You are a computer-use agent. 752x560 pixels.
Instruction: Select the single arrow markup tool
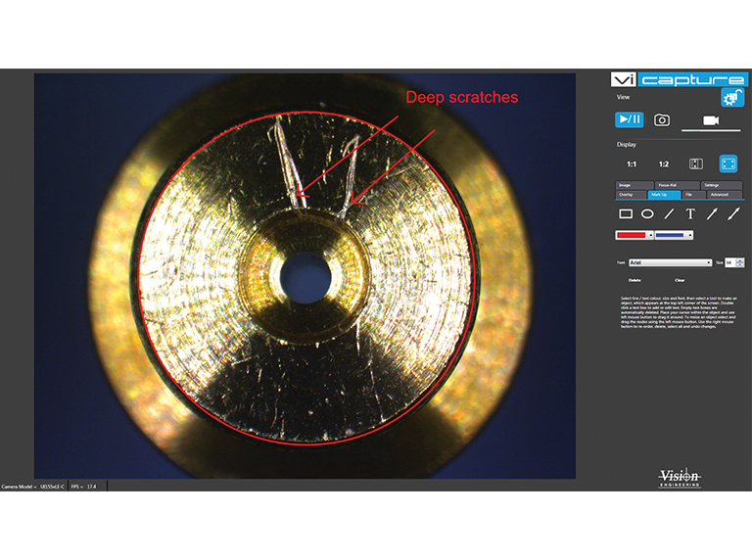tap(712, 213)
